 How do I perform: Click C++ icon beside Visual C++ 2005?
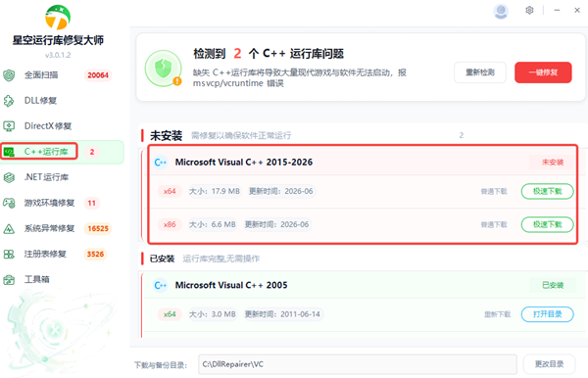(x=161, y=286)
